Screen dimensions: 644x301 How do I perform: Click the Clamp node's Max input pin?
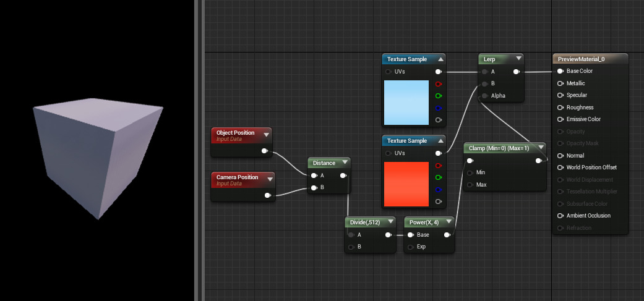(x=470, y=185)
